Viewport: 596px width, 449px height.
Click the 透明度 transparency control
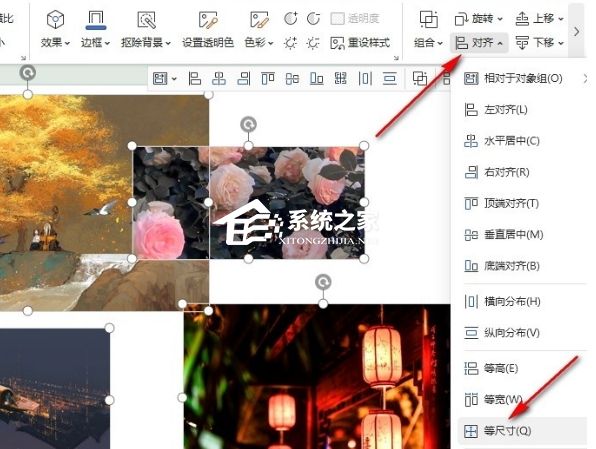(355, 18)
